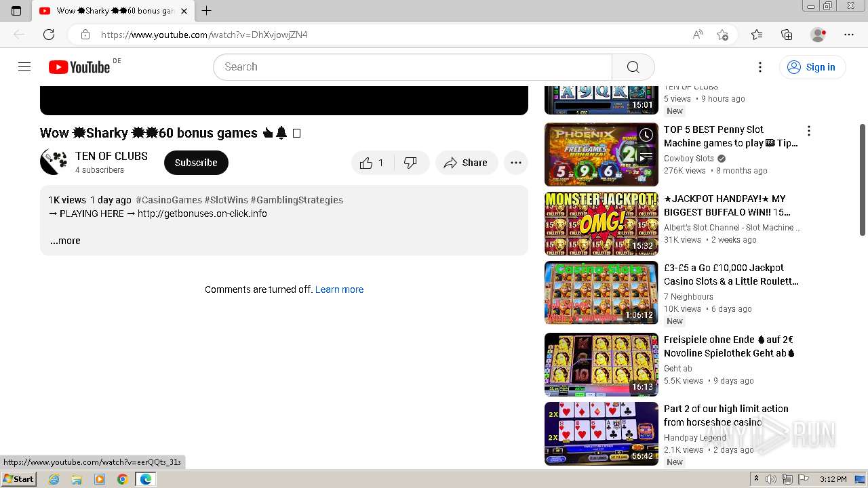The width and height of the screenshot is (868, 488).
Task: Open Edge profile avatar
Action: click(x=818, y=35)
